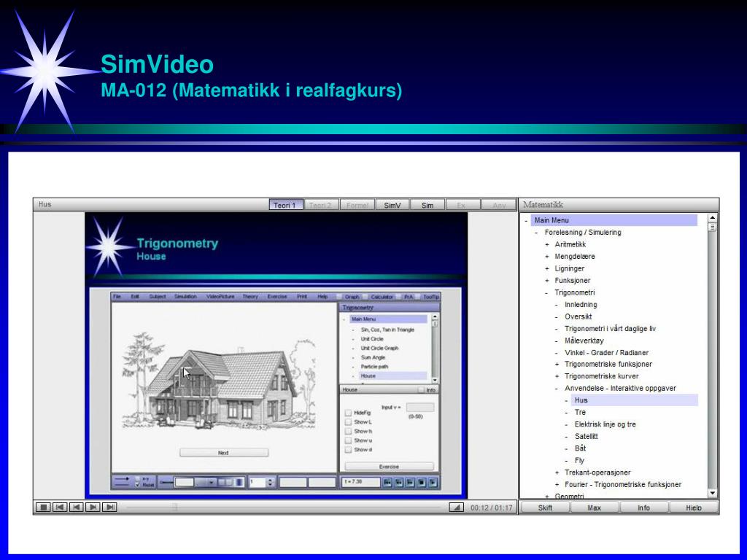Click play button in the inner simulation toolbar
This screenshot has width=747, height=560.
(x=433, y=483)
